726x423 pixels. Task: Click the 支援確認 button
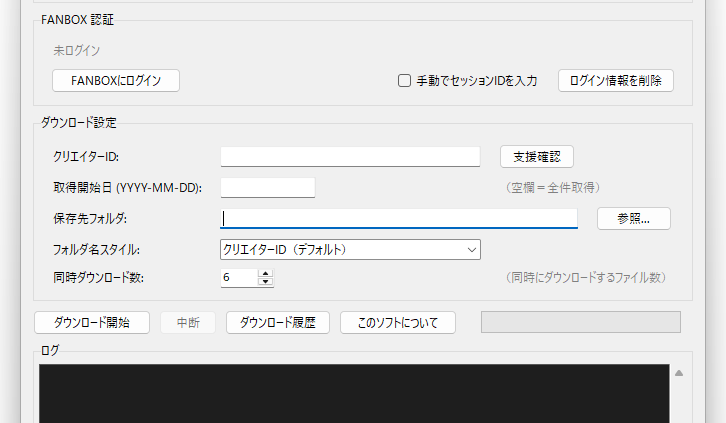[536, 156]
